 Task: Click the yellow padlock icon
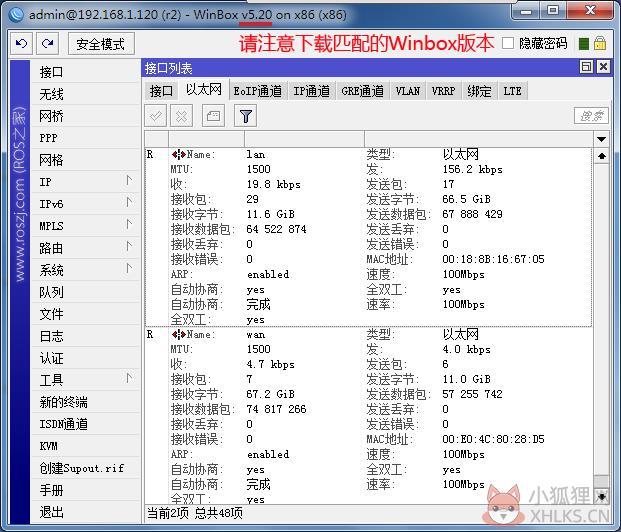(600, 43)
